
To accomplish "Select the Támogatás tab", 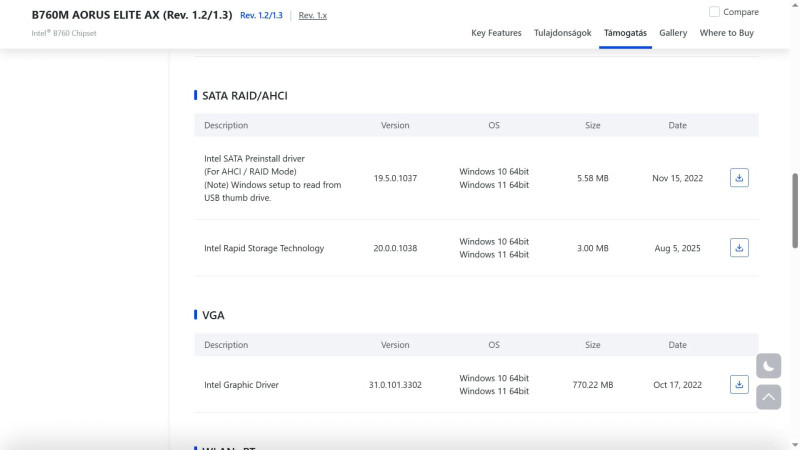I will (625, 33).
